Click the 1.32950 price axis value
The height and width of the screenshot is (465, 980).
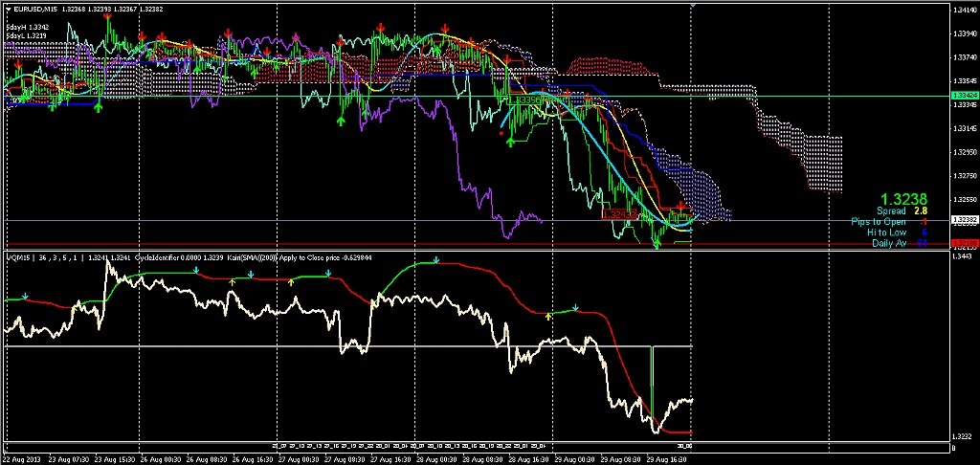(963, 152)
